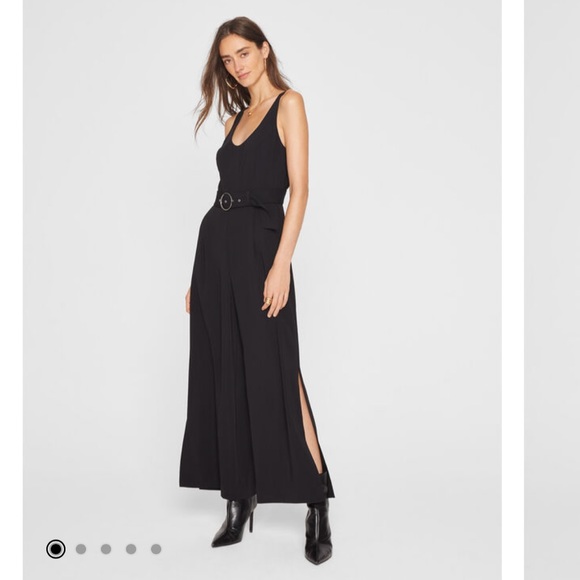Switch to the fourth image dot

(x=131, y=549)
